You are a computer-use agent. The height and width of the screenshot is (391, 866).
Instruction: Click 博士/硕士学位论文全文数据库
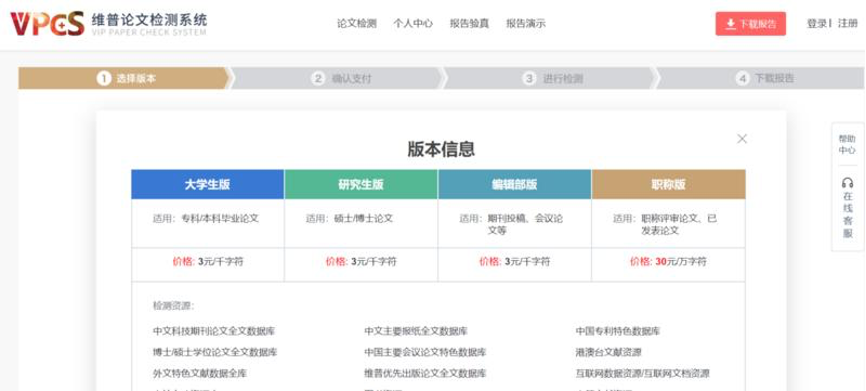pos(215,352)
